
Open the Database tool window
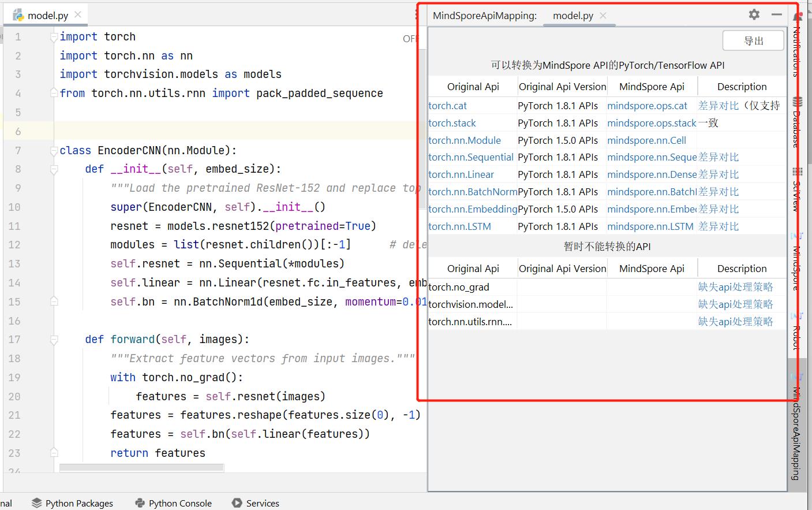(796, 121)
